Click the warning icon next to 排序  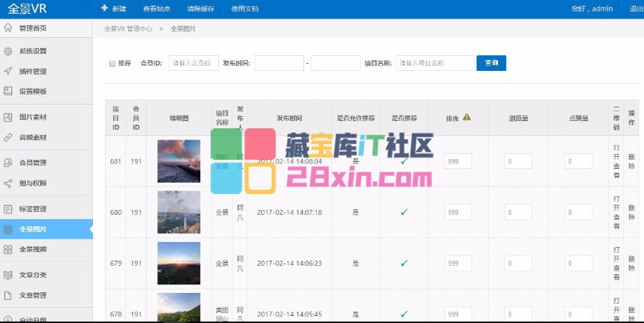(x=467, y=117)
